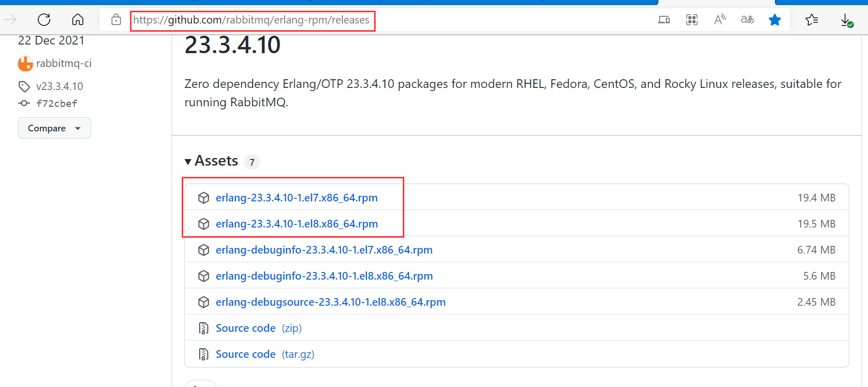Click the Zero dependency release description

(x=513, y=93)
